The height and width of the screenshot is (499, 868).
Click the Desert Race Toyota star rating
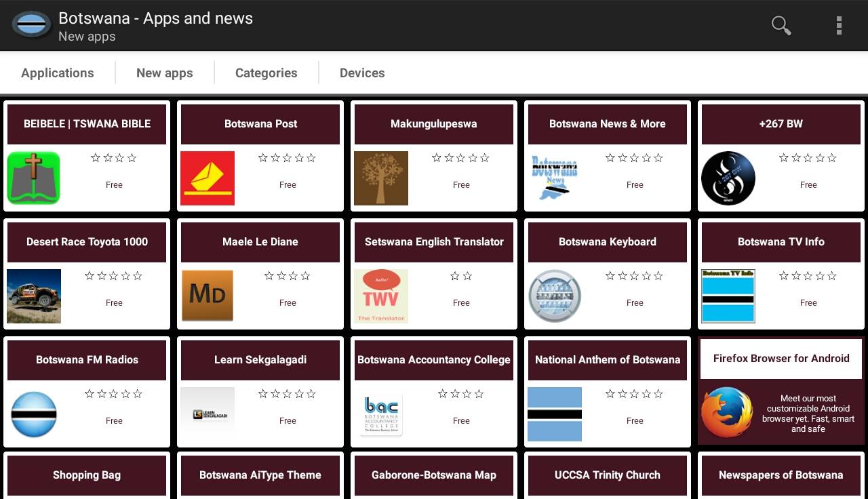pos(114,276)
